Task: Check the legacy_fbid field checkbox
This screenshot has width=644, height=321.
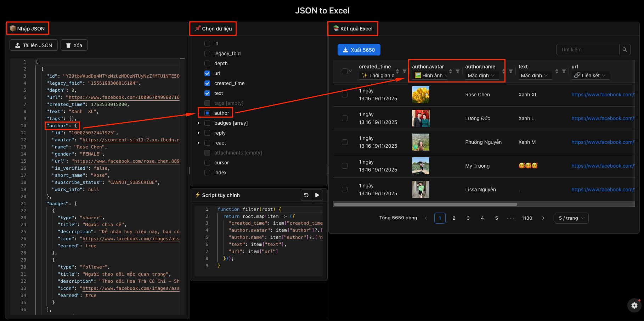Action: click(207, 53)
